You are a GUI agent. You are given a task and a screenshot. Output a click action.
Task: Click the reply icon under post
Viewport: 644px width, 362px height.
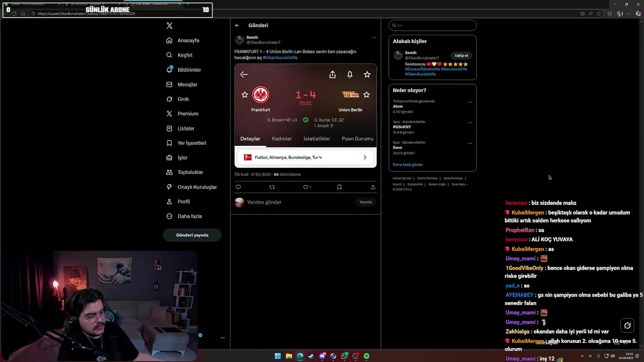point(238,187)
